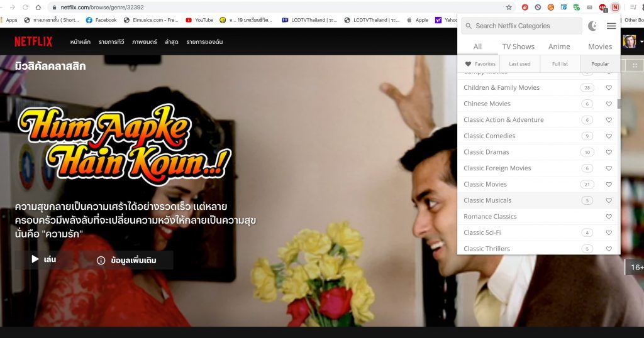Open the YouTube bookmark

pos(199,20)
